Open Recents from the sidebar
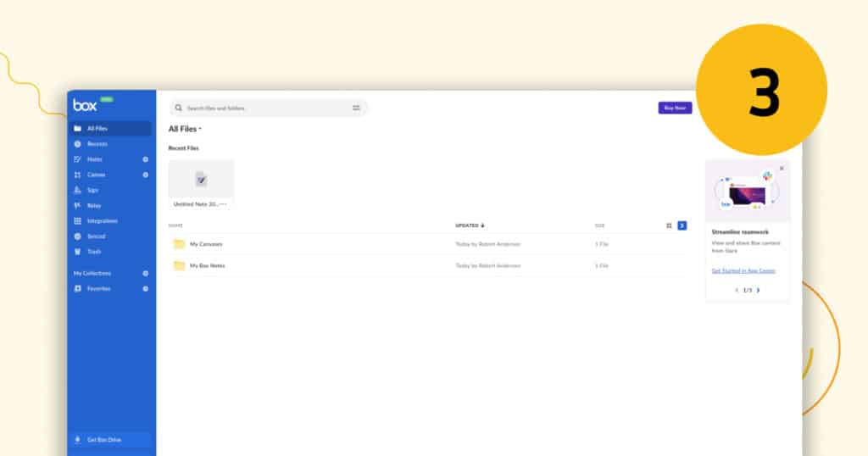This screenshot has height=456, width=868. pyautogui.click(x=97, y=144)
